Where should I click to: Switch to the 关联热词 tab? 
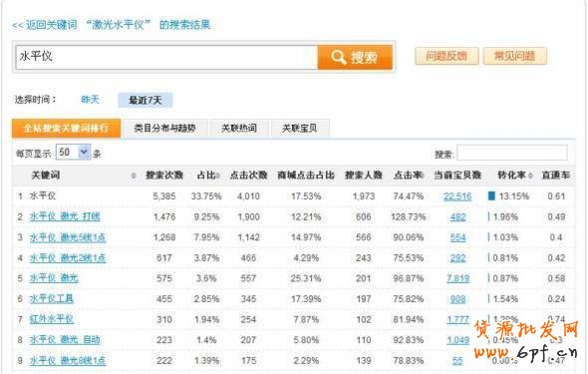tap(239, 129)
